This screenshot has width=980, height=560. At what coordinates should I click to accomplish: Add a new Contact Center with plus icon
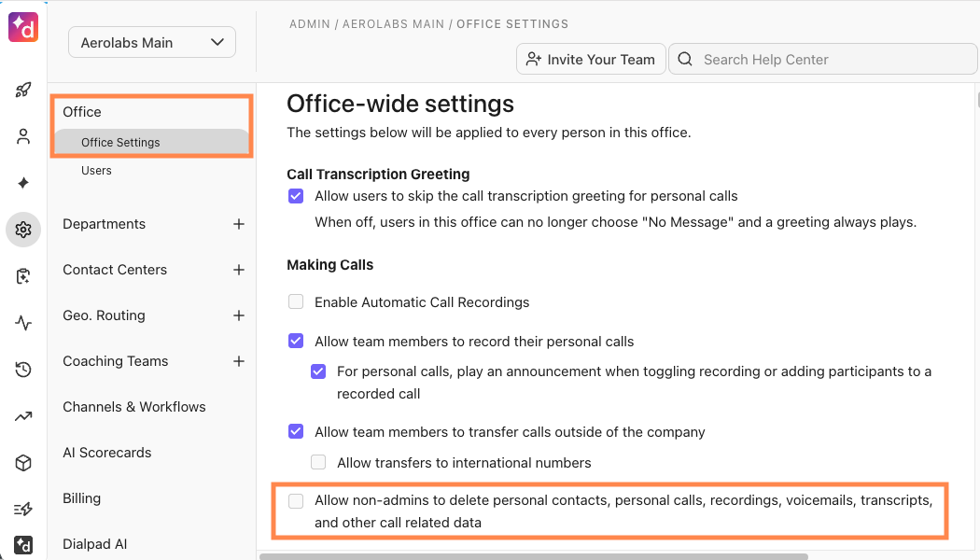pos(239,270)
